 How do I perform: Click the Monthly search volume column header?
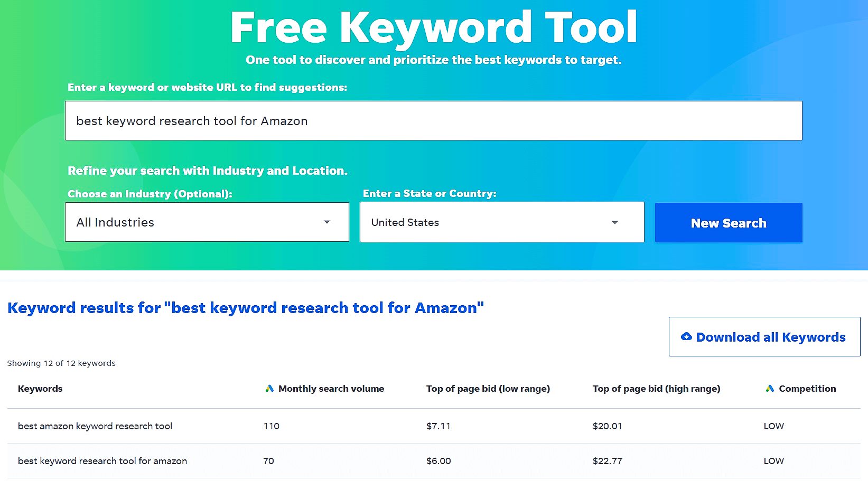coord(331,389)
